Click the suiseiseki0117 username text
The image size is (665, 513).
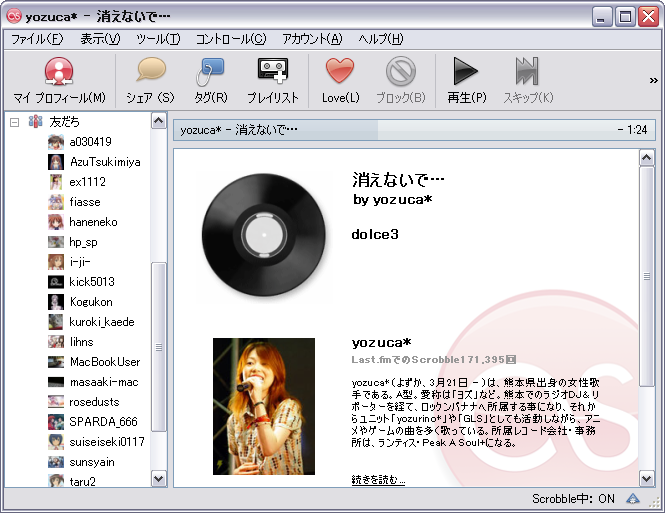coord(107,442)
